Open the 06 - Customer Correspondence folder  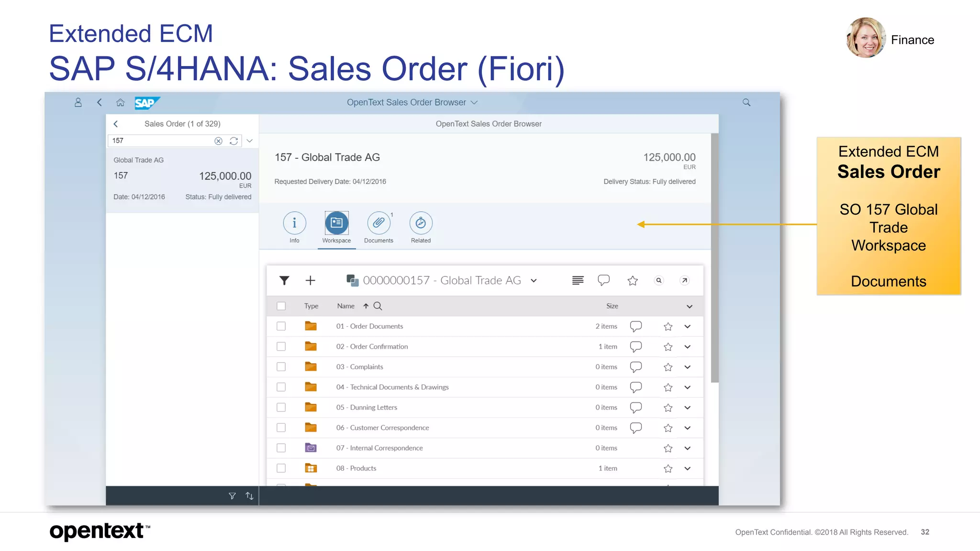click(382, 428)
